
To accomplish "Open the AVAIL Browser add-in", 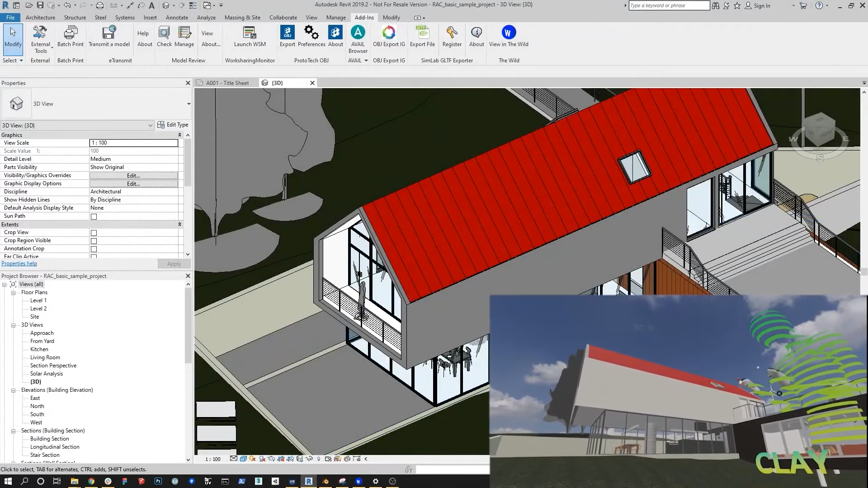I will tap(358, 33).
